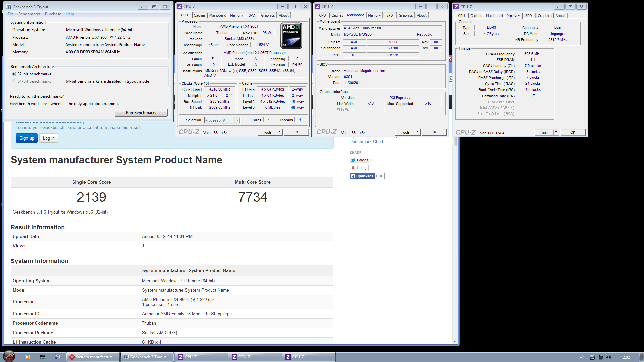Open the Benchmark Chart link
Screen dimensions: 644x362
point(366,142)
